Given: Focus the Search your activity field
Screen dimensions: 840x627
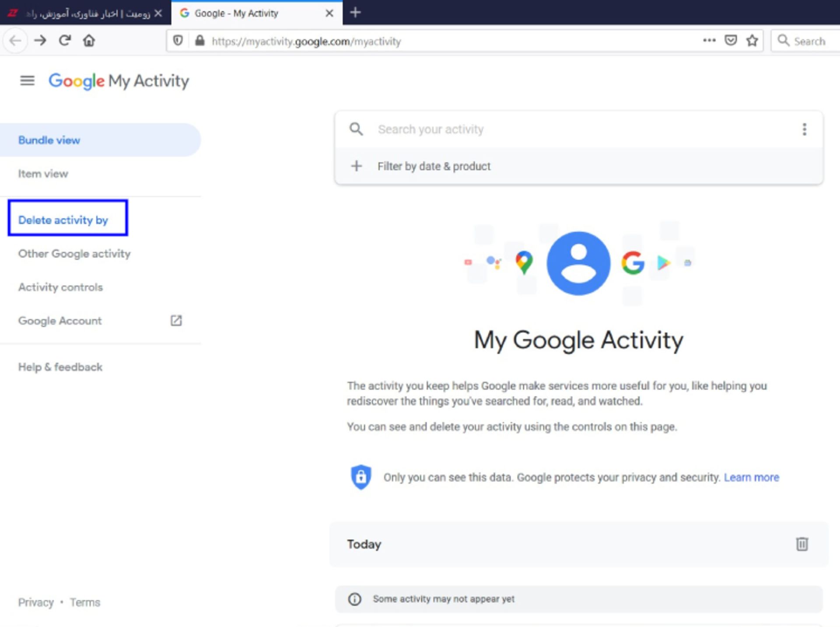Looking at the screenshot, I should click(x=569, y=129).
